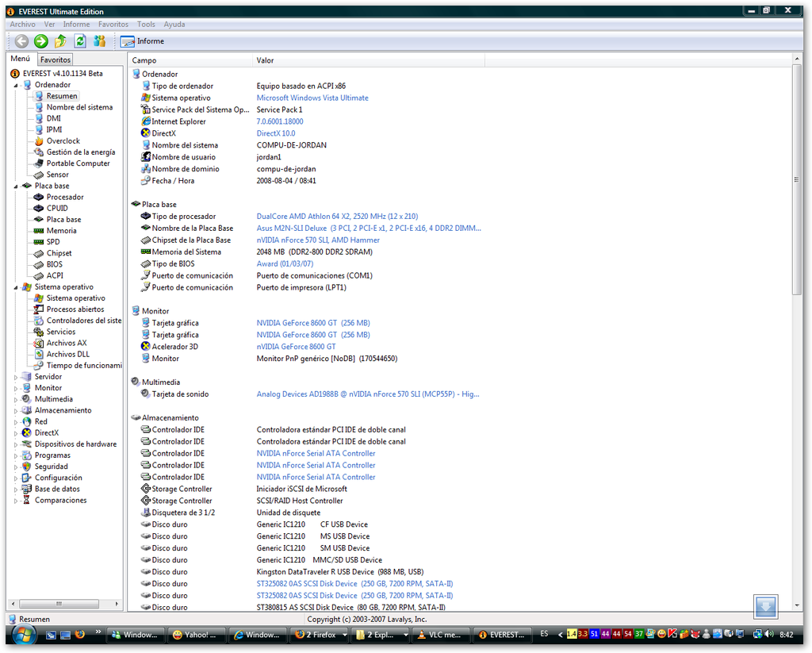The image size is (812, 653).
Task: Click the Refresh toolbar icon
Action: click(80, 41)
